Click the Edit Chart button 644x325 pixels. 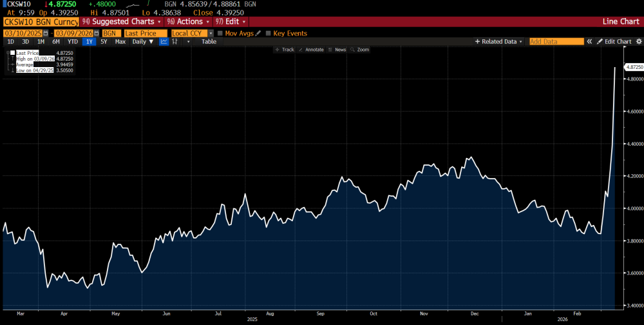[x=614, y=41]
